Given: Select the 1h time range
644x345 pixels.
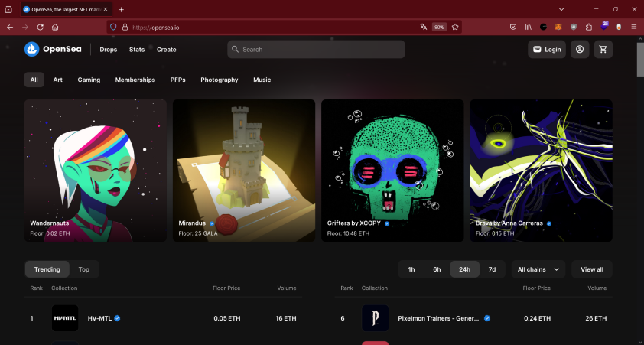Looking at the screenshot, I should point(411,269).
